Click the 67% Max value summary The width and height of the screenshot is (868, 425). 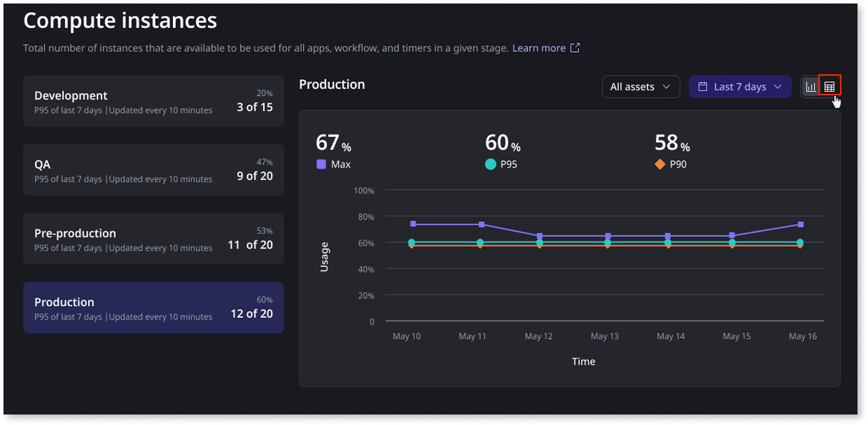pos(333,144)
